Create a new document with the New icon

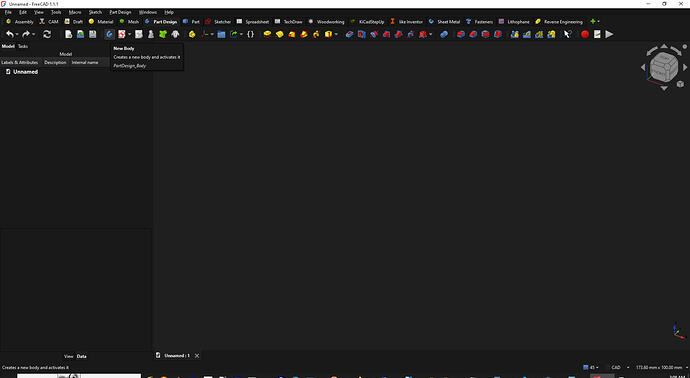pos(68,34)
